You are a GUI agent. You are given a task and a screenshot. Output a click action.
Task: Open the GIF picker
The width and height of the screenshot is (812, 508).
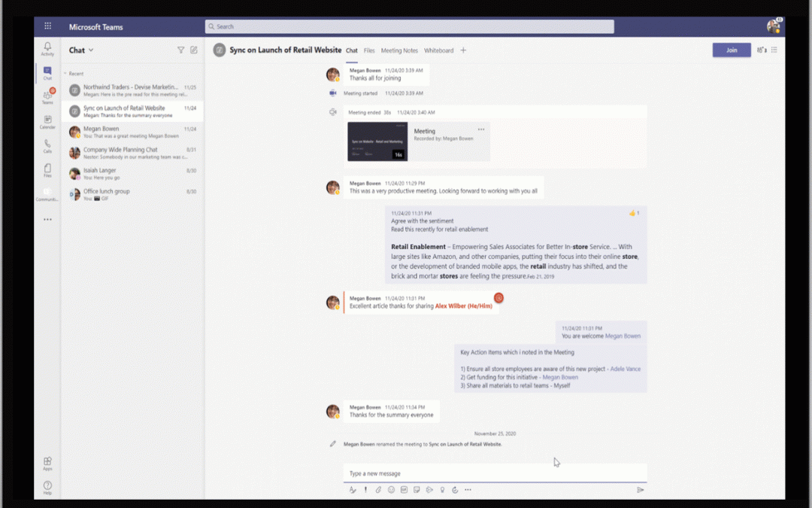404,489
